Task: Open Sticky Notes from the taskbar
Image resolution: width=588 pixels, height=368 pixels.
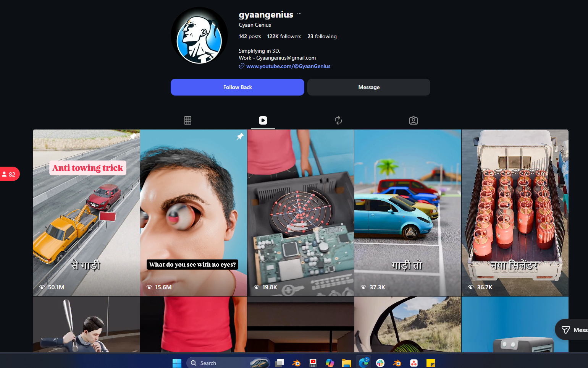Action: (x=431, y=363)
